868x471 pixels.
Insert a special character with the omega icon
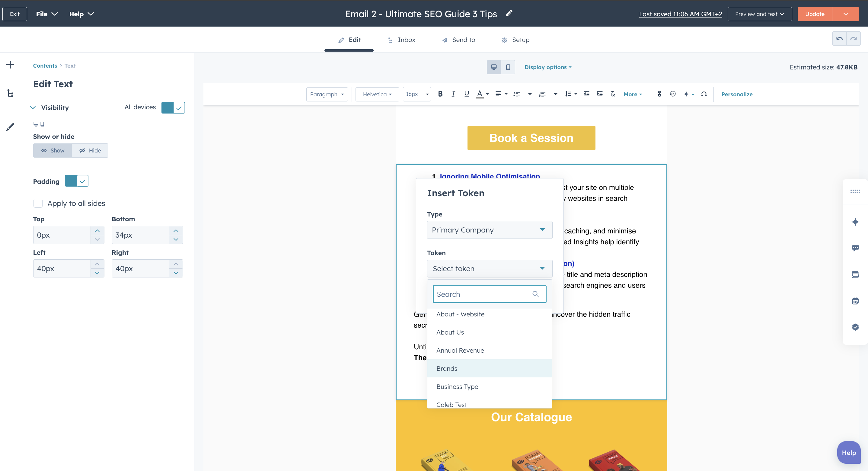704,94
